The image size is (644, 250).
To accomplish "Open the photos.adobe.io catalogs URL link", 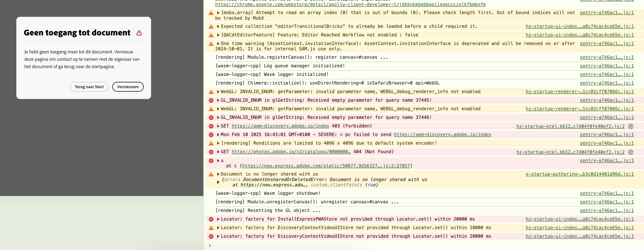I will coord(291,152).
